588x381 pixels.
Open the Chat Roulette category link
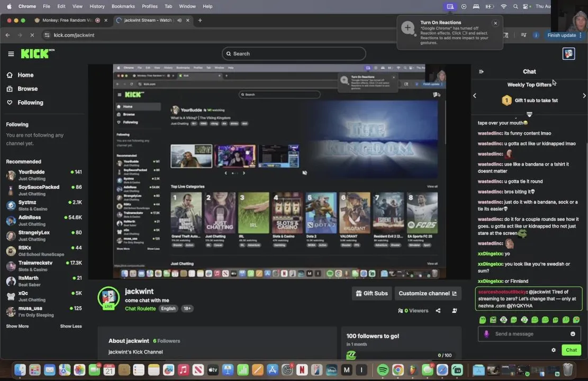140,309
